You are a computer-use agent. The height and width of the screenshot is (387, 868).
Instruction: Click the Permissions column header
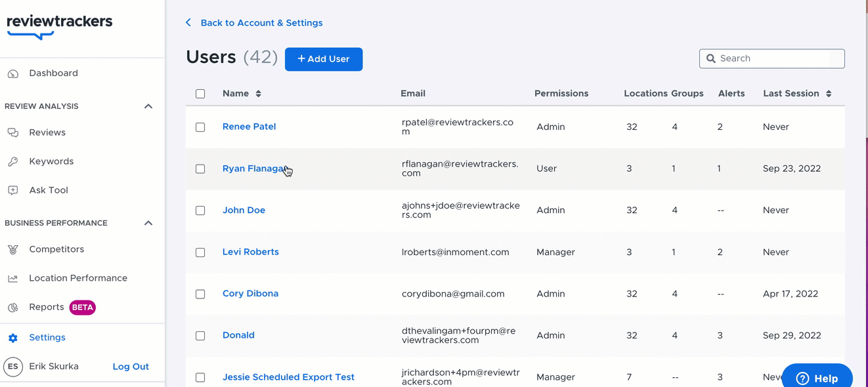[561, 94]
